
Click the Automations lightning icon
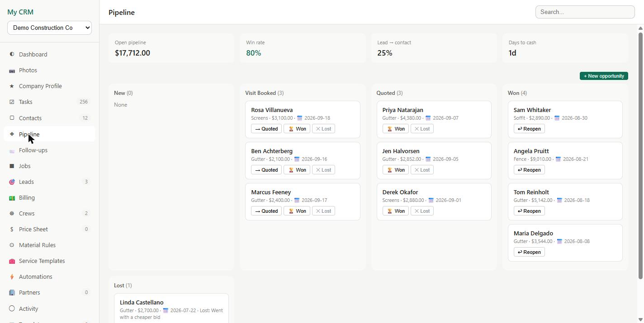tap(12, 277)
